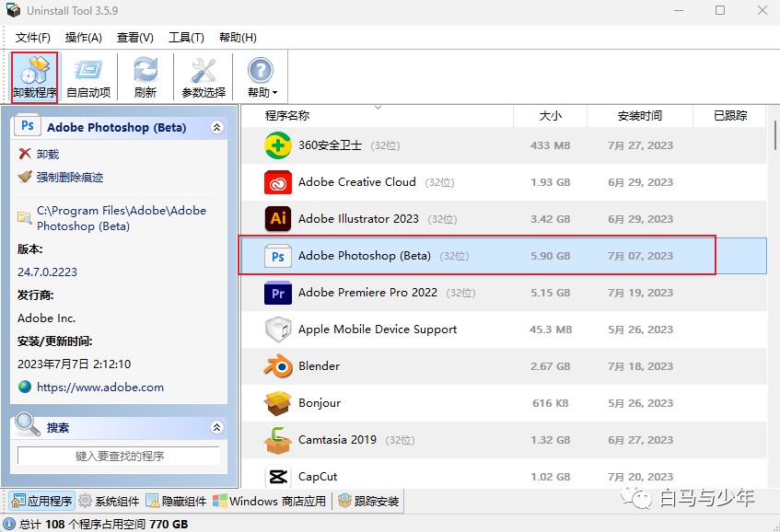This screenshot has height=532, width=780.
Task: Select the Apple Mobile Device Support name
Action: click(378, 330)
